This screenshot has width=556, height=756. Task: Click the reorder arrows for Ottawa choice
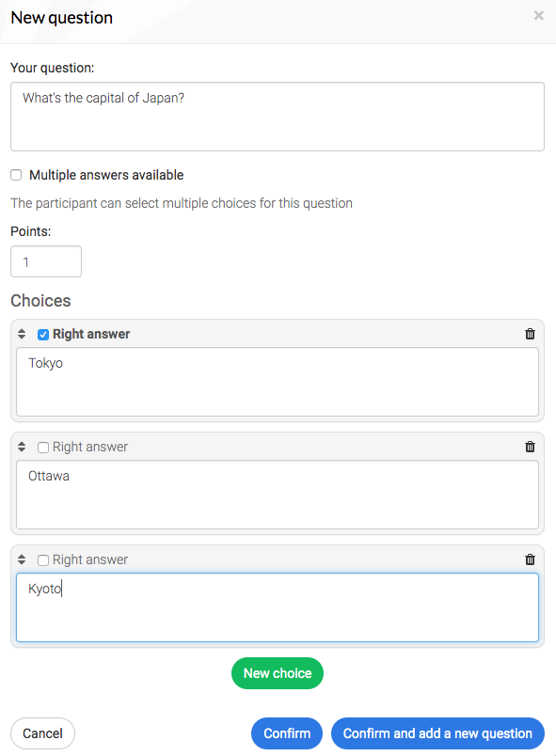pyautogui.click(x=22, y=447)
